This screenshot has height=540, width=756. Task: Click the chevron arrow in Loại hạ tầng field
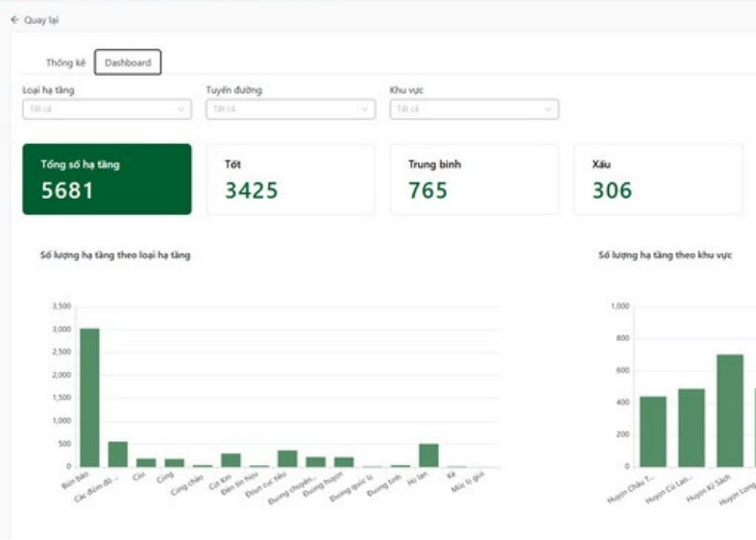pyautogui.click(x=181, y=110)
